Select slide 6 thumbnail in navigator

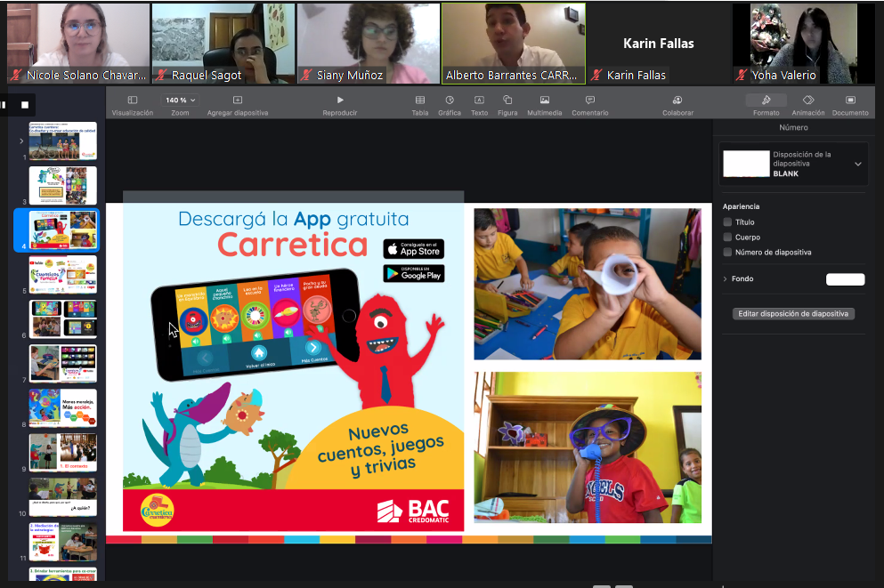(x=62, y=318)
